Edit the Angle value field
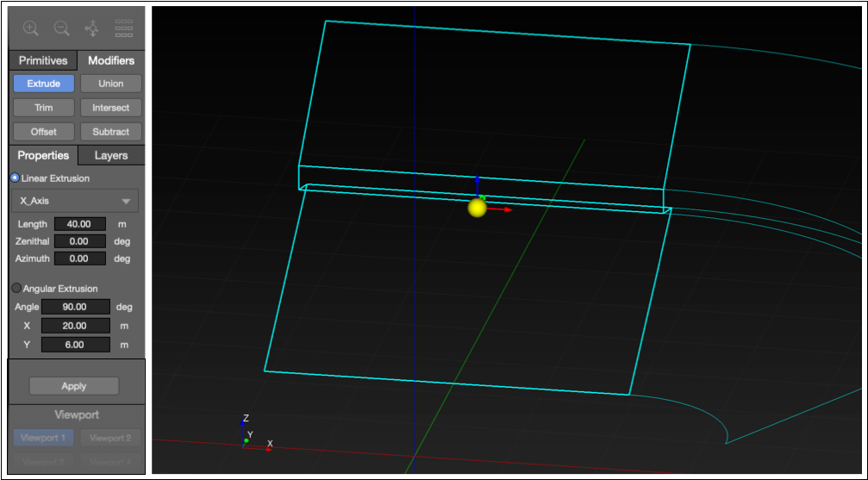Screen dimensions: 868x480 tap(76, 307)
